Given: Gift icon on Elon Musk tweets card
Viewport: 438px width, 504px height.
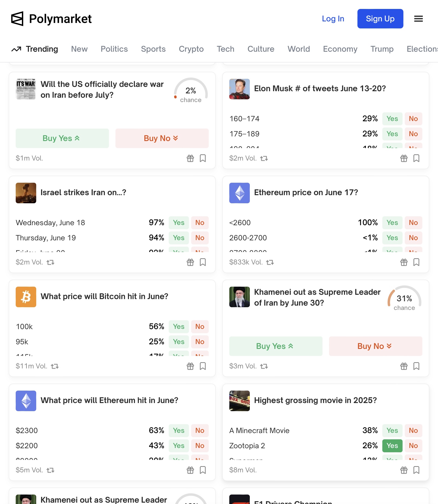Looking at the screenshot, I should (x=404, y=158).
